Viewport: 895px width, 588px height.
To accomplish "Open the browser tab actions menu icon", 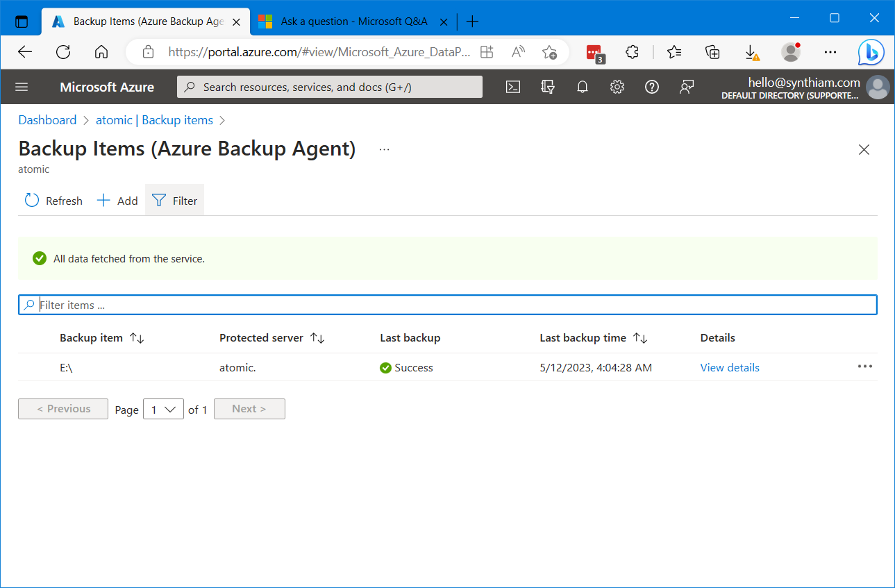I will pyautogui.click(x=22, y=22).
